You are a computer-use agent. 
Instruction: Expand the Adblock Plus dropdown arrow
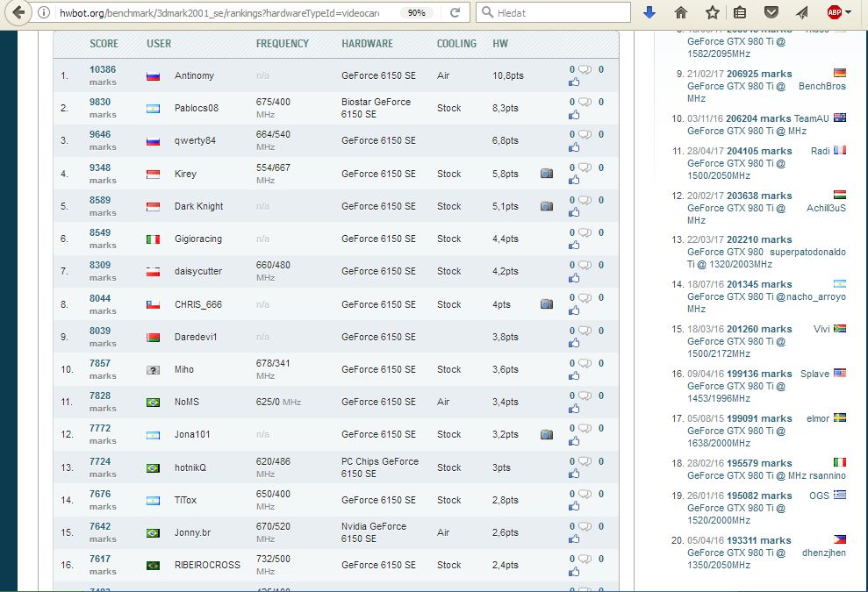point(849,13)
